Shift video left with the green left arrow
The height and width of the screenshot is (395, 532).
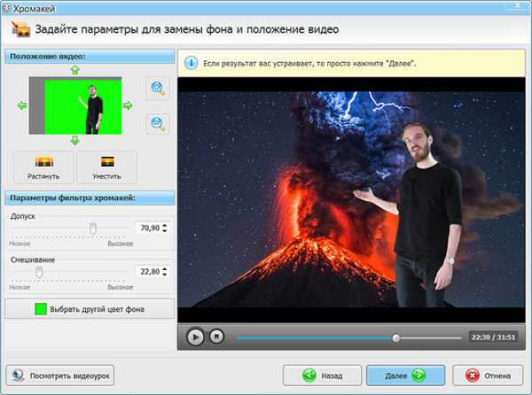point(21,105)
